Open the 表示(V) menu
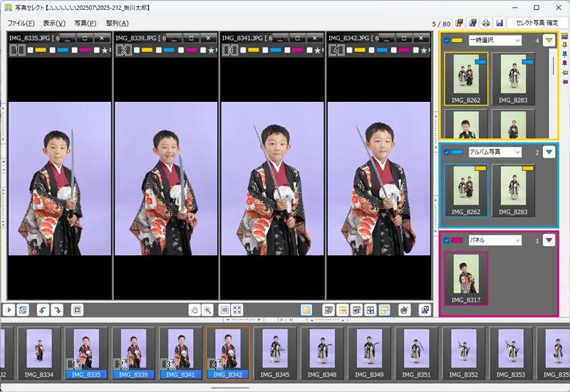The width and height of the screenshot is (570, 392). [54, 23]
